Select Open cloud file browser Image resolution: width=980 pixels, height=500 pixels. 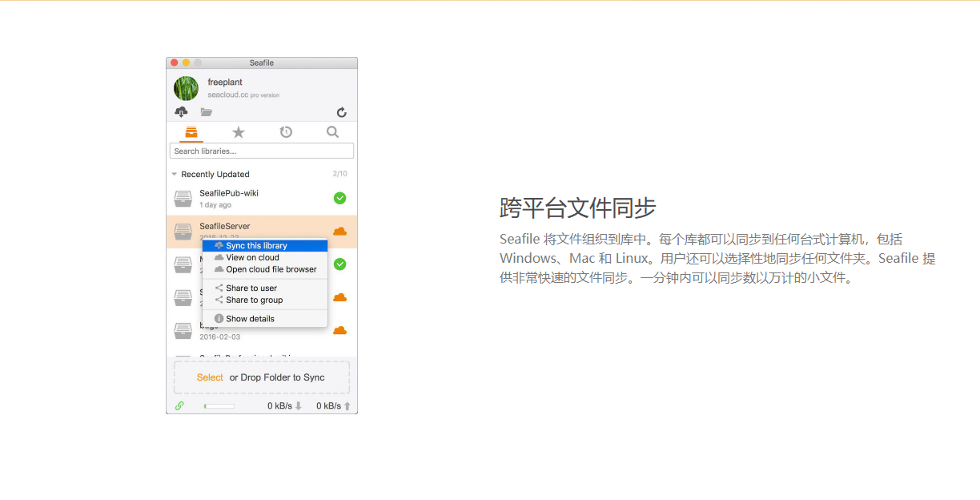tap(271, 269)
